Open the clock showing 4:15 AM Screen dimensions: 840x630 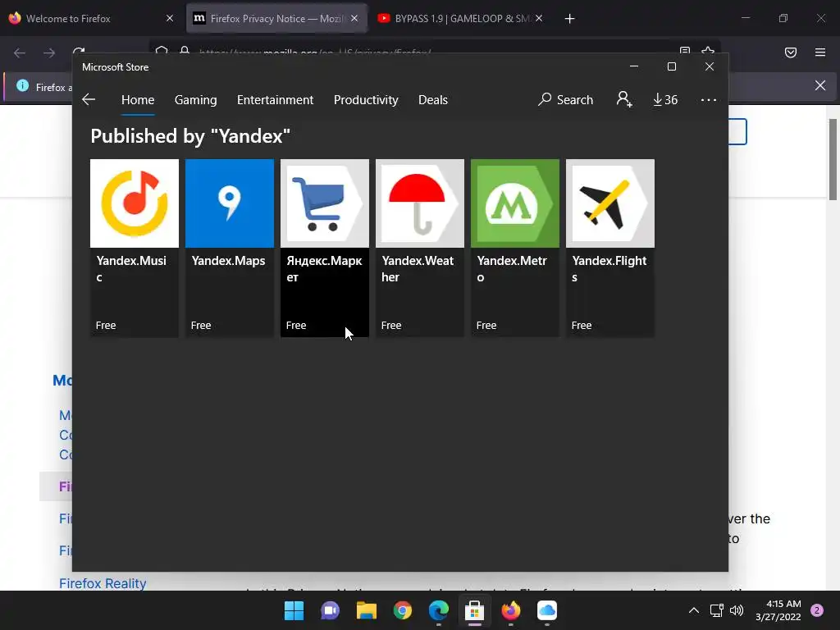pyautogui.click(x=778, y=610)
